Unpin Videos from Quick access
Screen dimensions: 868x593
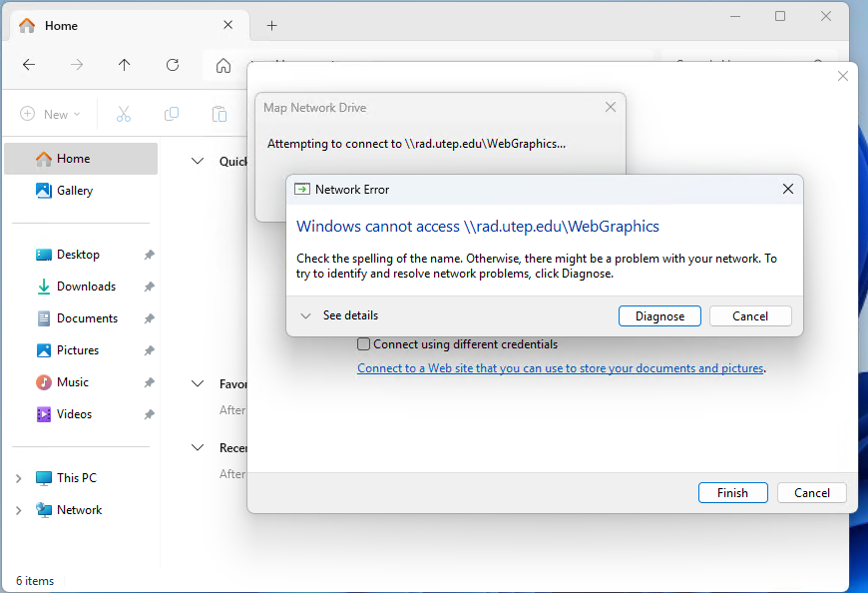tap(150, 414)
